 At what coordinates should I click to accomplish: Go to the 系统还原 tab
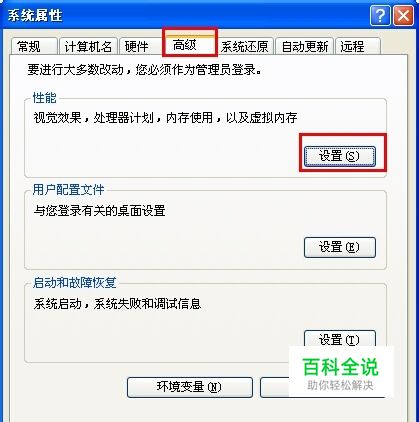pyautogui.click(x=245, y=46)
